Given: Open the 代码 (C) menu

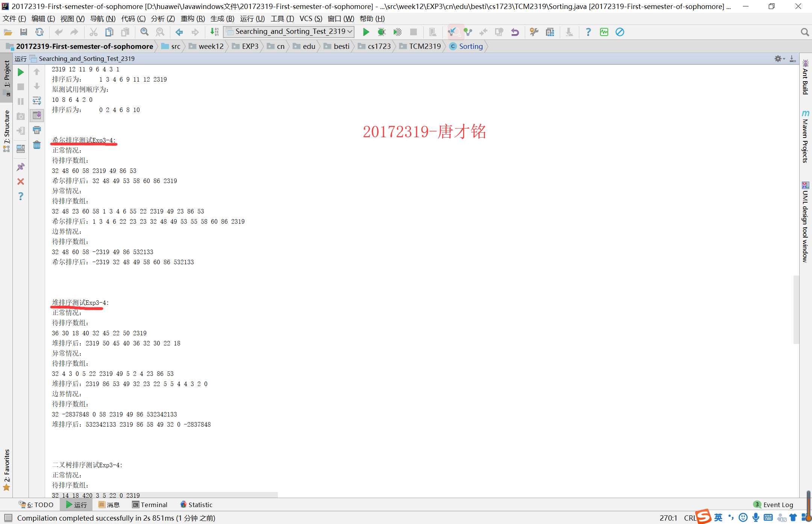Looking at the screenshot, I should pos(133,18).
